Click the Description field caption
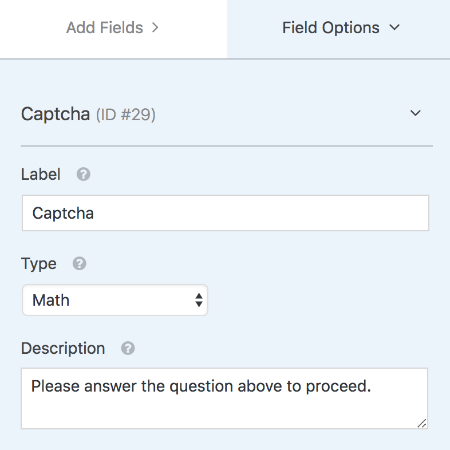Screen dimensions: 450x450 coord(63,349)
